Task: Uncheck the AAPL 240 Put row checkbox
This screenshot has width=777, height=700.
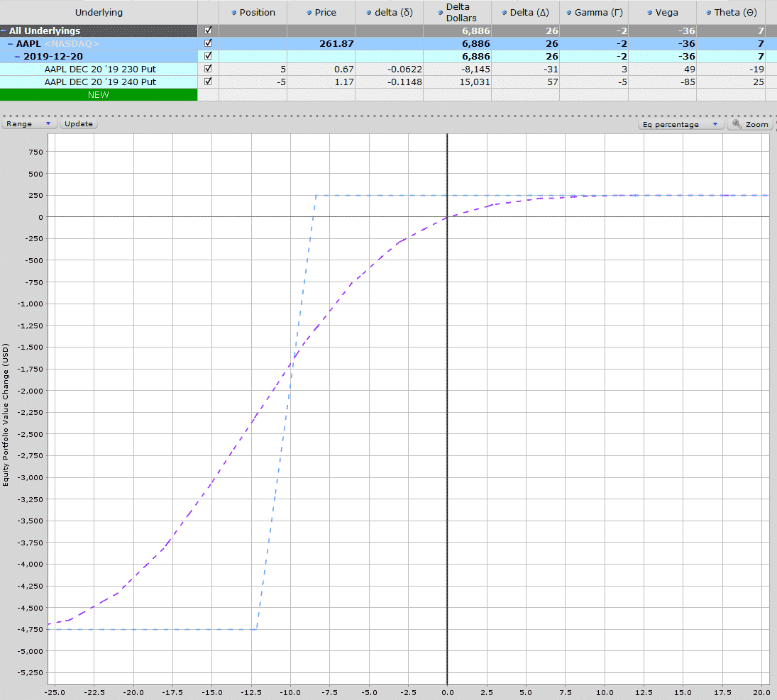Action: pyautogui.click(x=208, y=82)
